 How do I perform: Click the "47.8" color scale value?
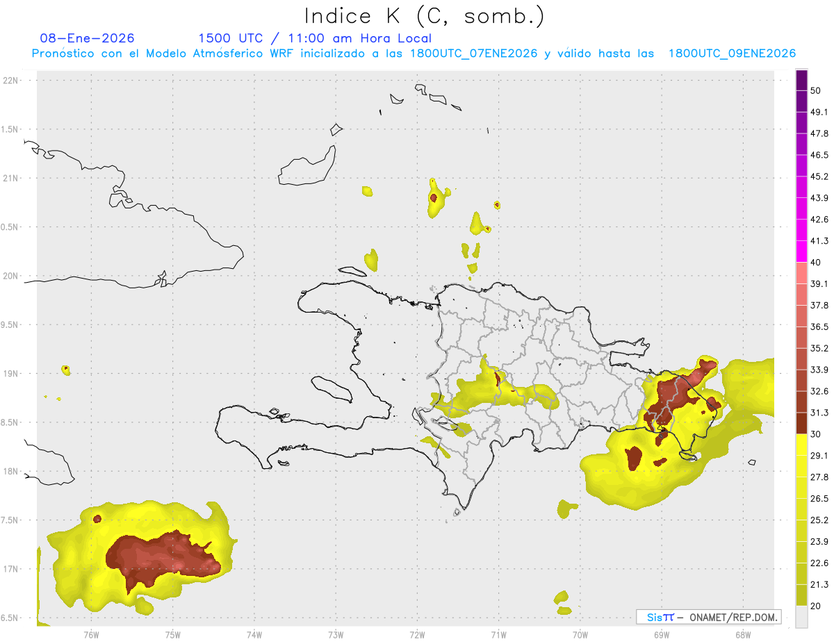[820, 133]
